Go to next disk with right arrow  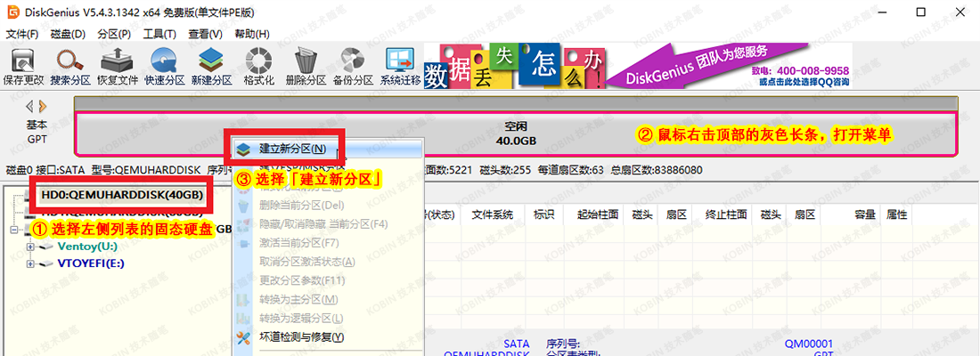(42, 106)
